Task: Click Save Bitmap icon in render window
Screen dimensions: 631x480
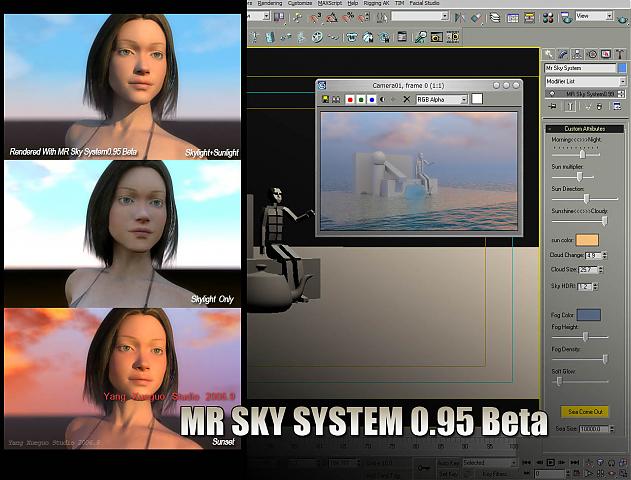Action: coord(325,99)
